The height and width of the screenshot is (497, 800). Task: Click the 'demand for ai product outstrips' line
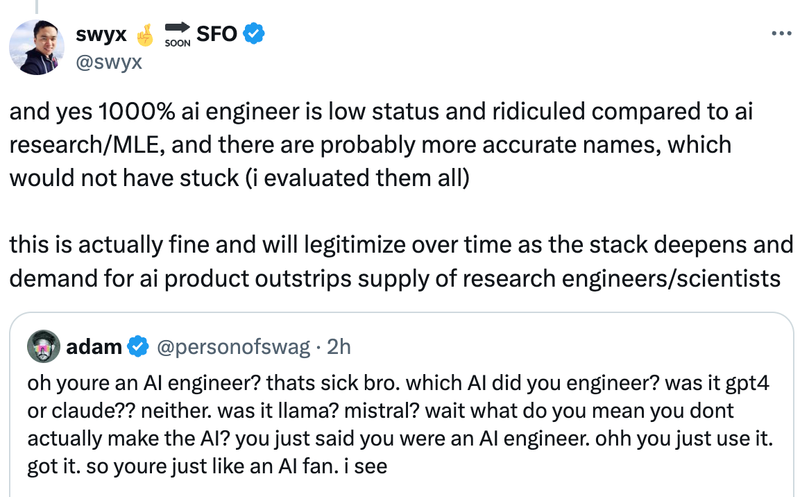(x=395, y=279)
